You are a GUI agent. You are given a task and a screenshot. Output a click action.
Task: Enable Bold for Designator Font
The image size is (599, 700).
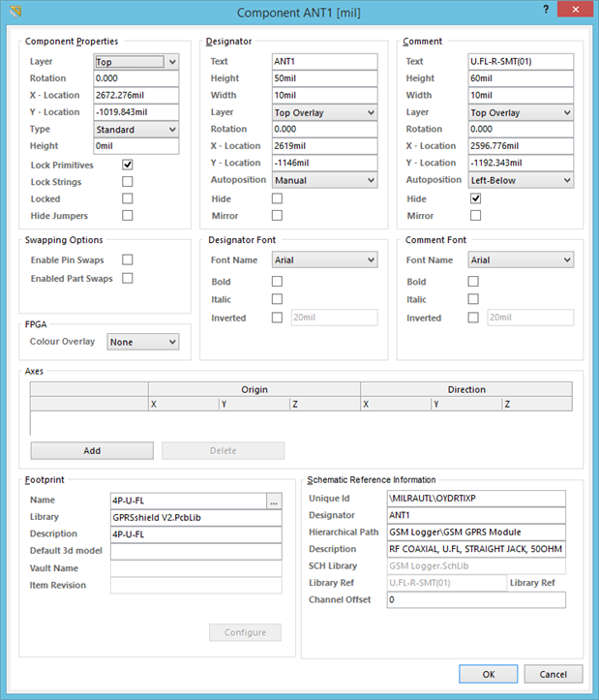click(278, 282)
